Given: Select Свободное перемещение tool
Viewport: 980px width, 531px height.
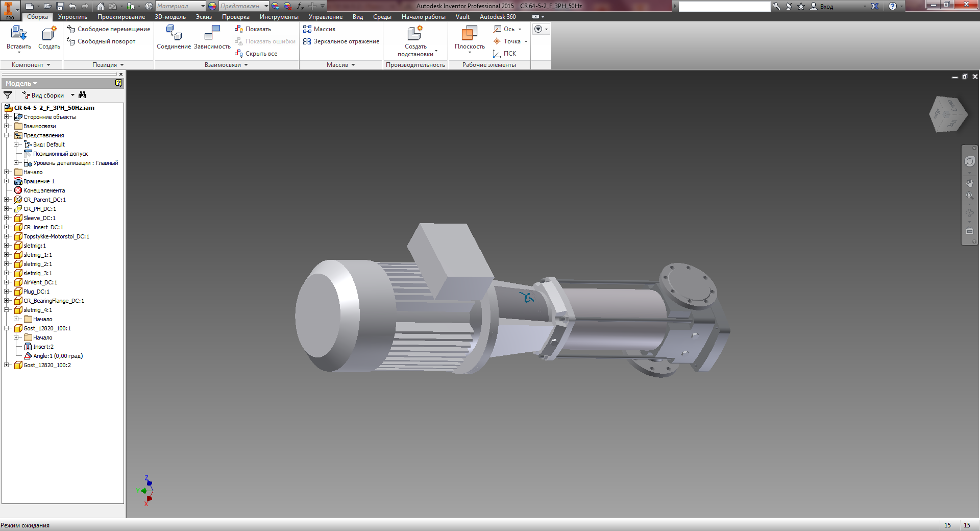Looking at the screenshot, I should [108, 29].
